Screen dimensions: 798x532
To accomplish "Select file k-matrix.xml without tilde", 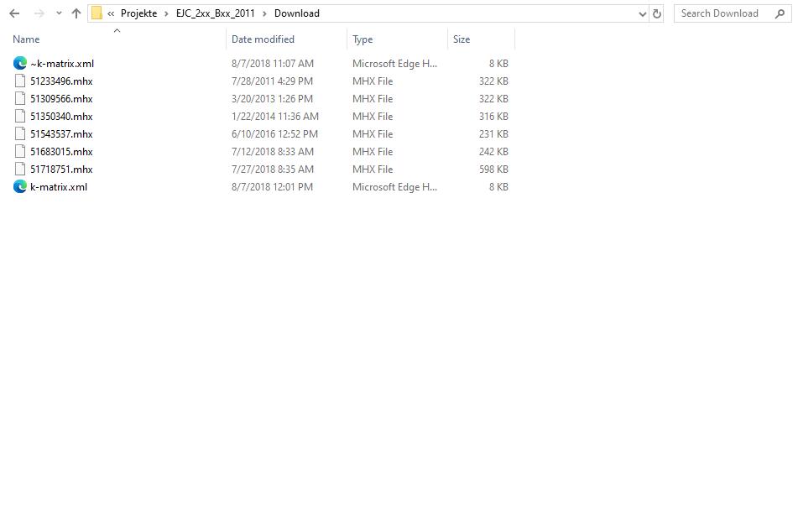I will pos(59,187).
